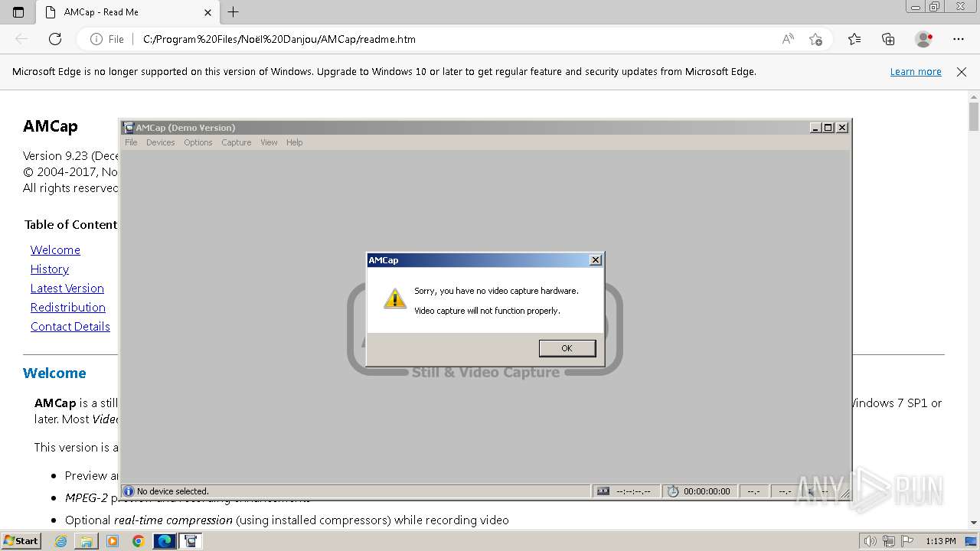Click the warning triangle icon in the dialog
The width and height of the screenshot is (980, 551).
pyautogui.click(x=395, y=298)
